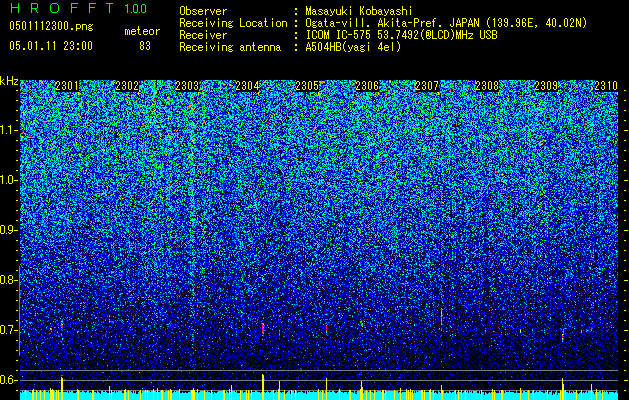Click the Receiving antenna A504HB(yagi 4el) text
Image resolution: width=629 pixels, height=400 pixels.
pos(353,47)
